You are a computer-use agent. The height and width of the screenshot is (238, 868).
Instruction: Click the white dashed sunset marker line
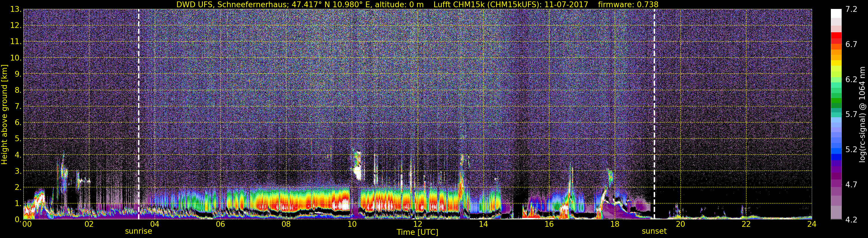[x=654, y=114]
